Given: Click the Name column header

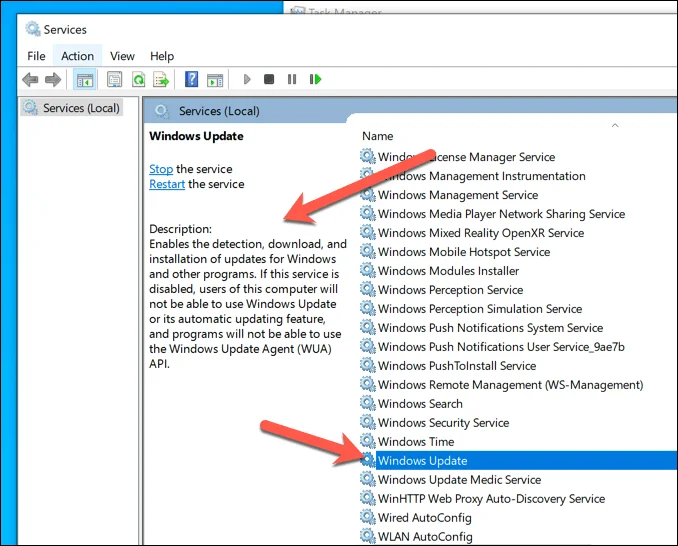Looking at the screenshot, I should pos(377,136).
